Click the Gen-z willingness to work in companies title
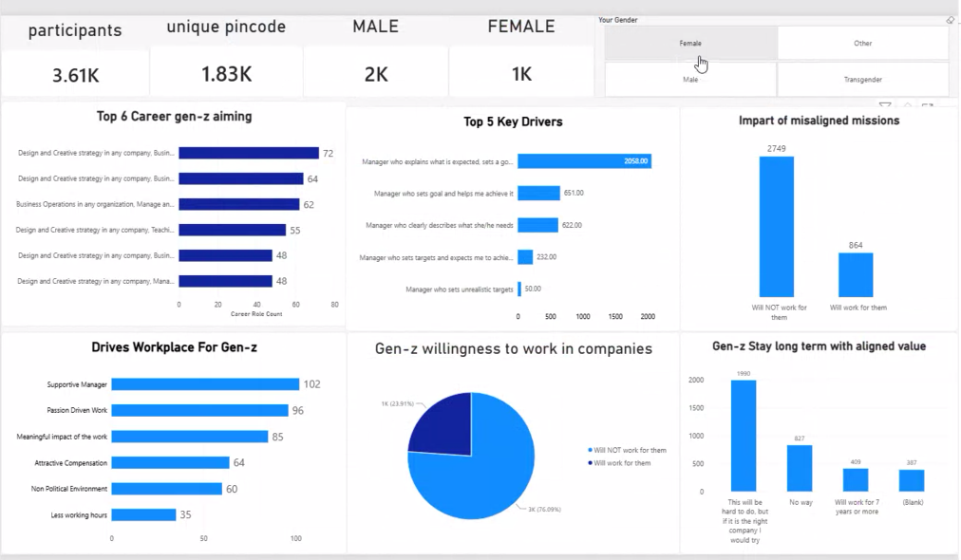Screen dimensions: 961x560 [x=514, y=348]
